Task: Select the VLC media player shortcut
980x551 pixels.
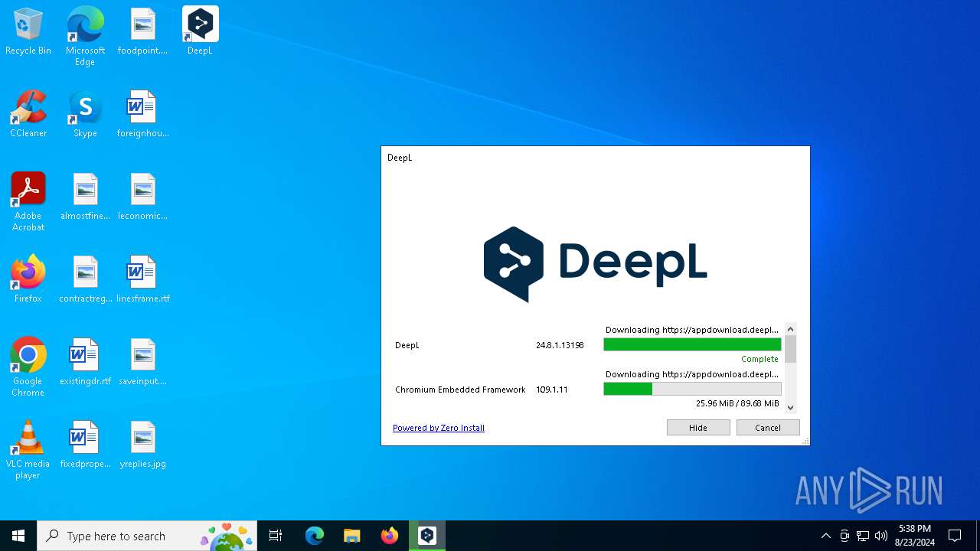Action: pyautogui.click(x=28, y=450)
